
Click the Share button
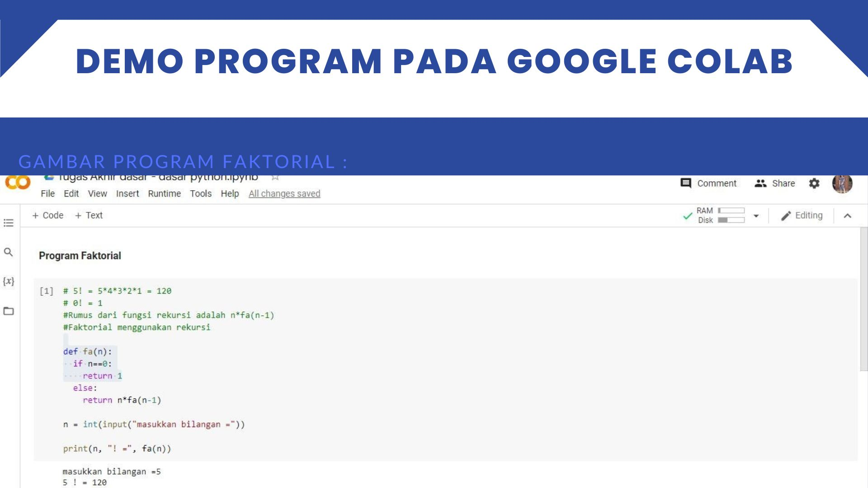point(775,183)
